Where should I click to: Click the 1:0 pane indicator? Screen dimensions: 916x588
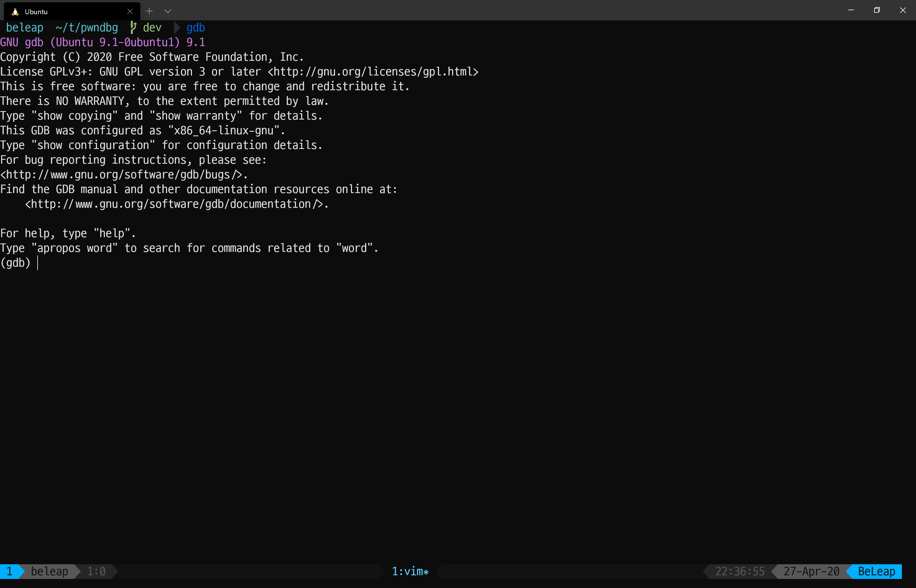tap(97, 571)
